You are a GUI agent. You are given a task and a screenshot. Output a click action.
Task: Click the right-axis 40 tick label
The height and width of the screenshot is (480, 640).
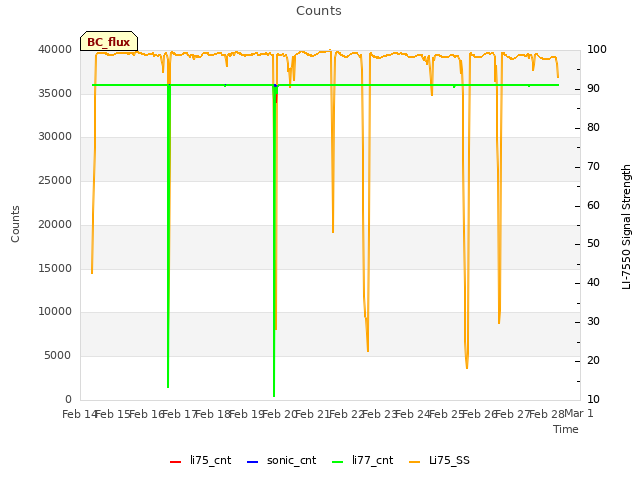pos(593,282)
